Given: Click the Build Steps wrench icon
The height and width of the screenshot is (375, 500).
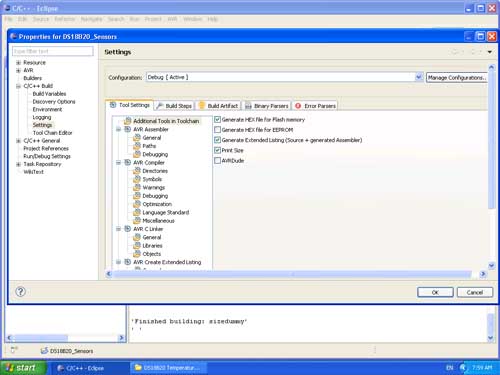Looking at the screenshot, I should click(159, 106).
